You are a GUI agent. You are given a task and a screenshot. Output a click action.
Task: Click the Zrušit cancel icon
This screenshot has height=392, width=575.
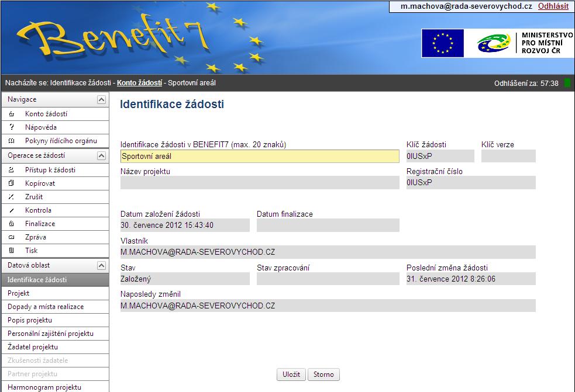(x=11, y=197)
